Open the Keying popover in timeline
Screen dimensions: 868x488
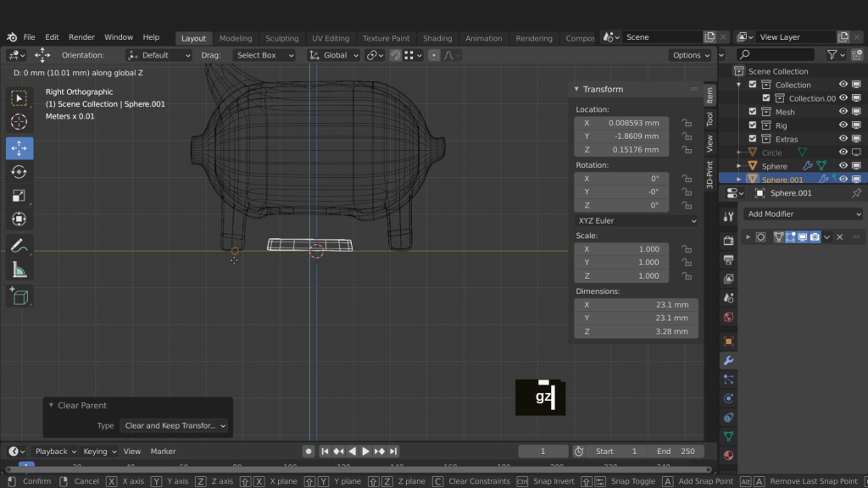100,452
